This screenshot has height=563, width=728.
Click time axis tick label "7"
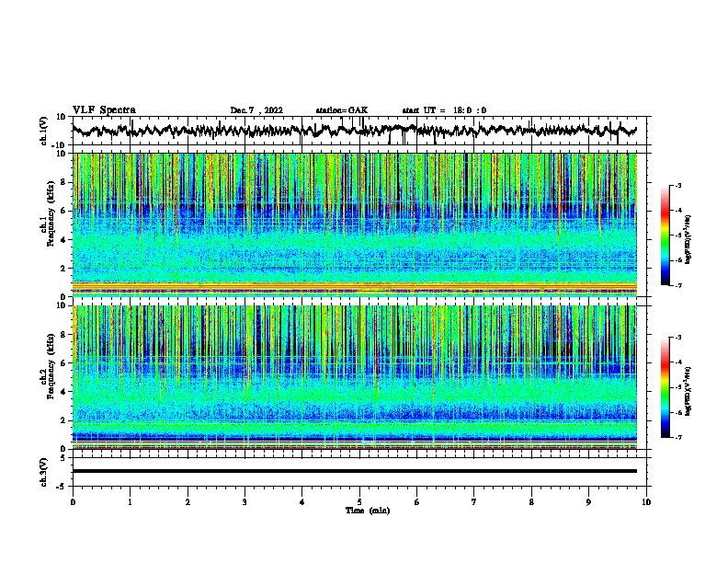coord(474,502)
